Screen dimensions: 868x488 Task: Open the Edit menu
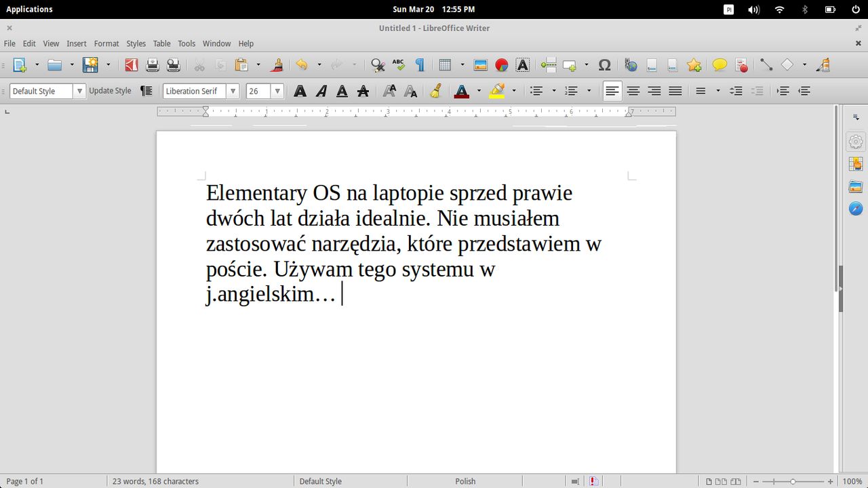coord(29,43)
